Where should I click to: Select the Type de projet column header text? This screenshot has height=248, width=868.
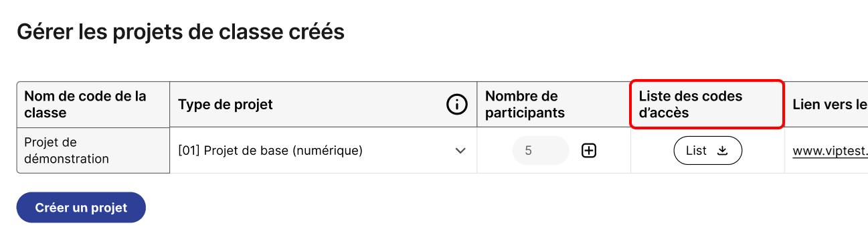tap(226, 105)
